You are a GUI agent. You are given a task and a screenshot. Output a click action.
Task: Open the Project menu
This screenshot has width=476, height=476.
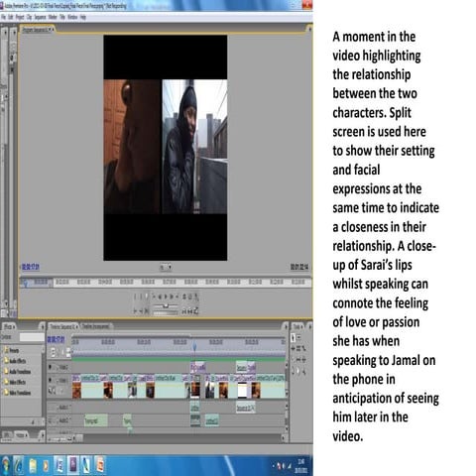coord(20,17)
